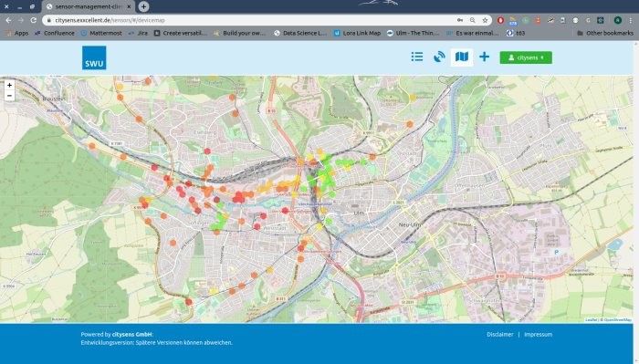
Task: Reload the browser page
Action: [x=34, y=20]
